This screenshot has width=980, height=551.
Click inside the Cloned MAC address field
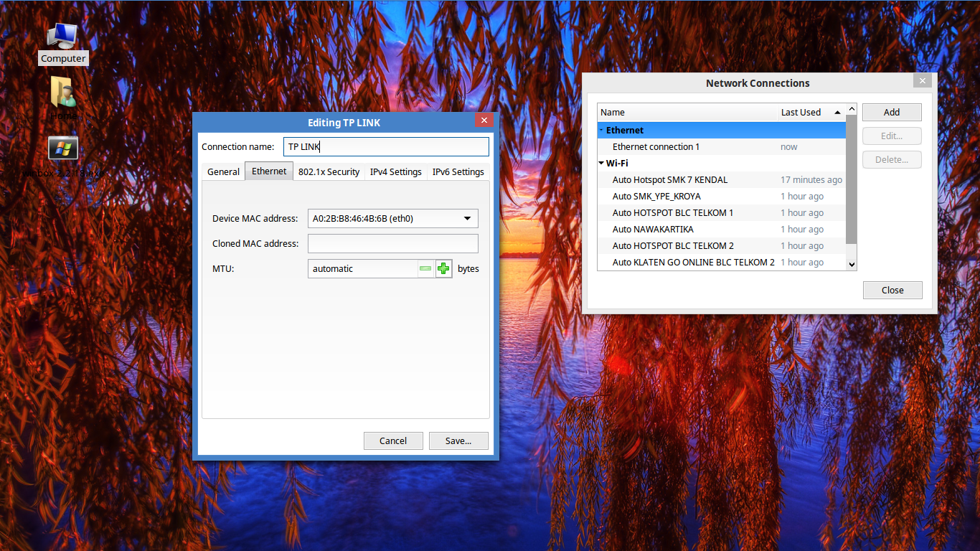[x=392, y=243]
